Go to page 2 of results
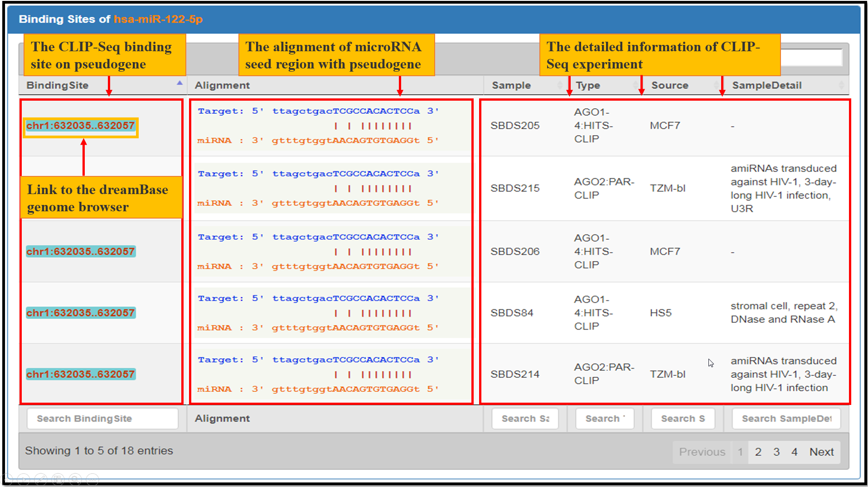The height and width of the screenshot is (487, 868). tap(758, 452)
